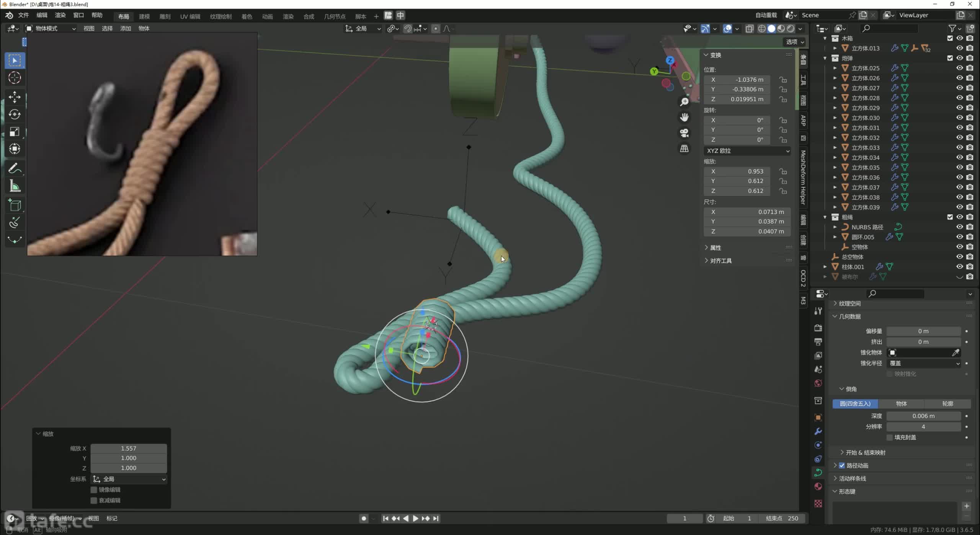This screenshot has height=535, width=980.
Task: Click the 分辨率 4 field
Action: point(923,426)
